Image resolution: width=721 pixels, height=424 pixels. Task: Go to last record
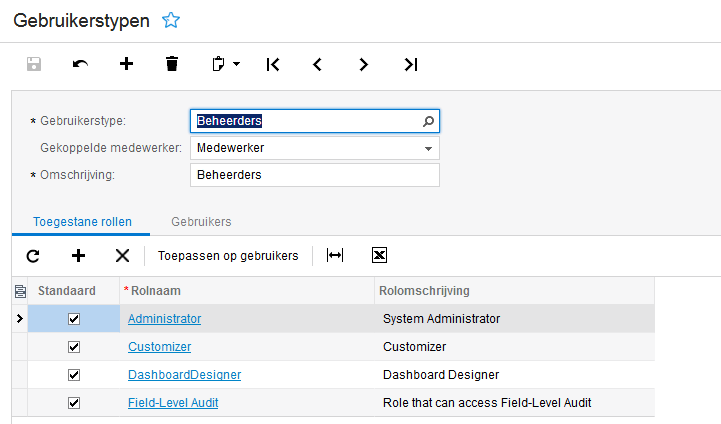pos(410,64)
